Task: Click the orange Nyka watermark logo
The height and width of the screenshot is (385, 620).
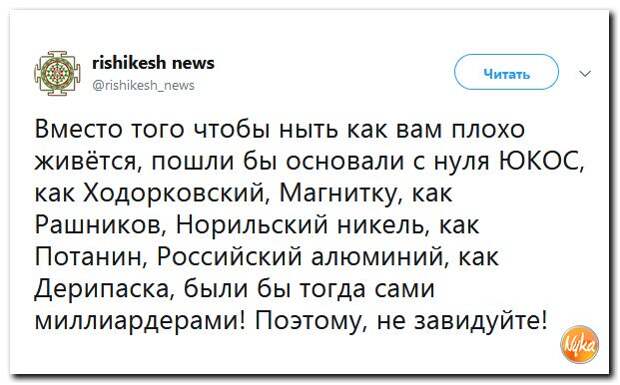Action: pyautogui.click(x=580, y=344)
